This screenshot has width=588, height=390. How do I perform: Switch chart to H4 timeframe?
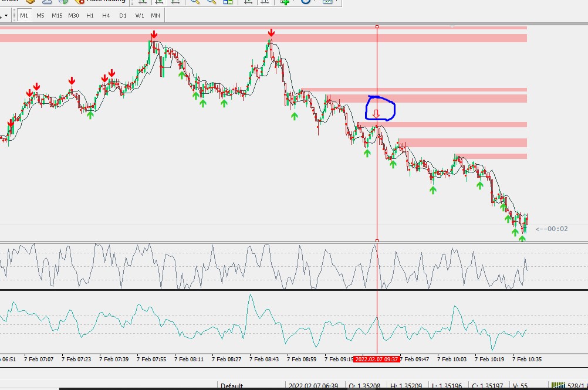tap(106, 15)
